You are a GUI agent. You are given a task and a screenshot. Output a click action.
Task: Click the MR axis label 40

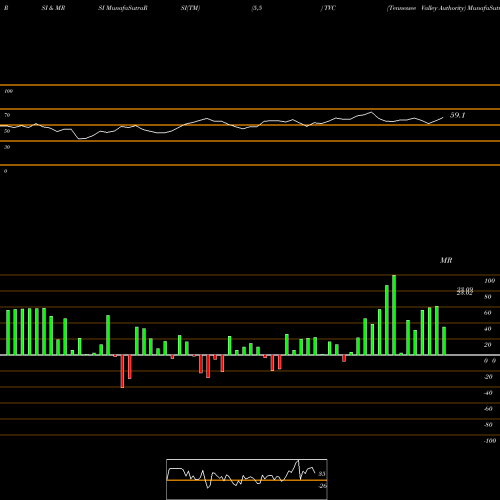488,329
